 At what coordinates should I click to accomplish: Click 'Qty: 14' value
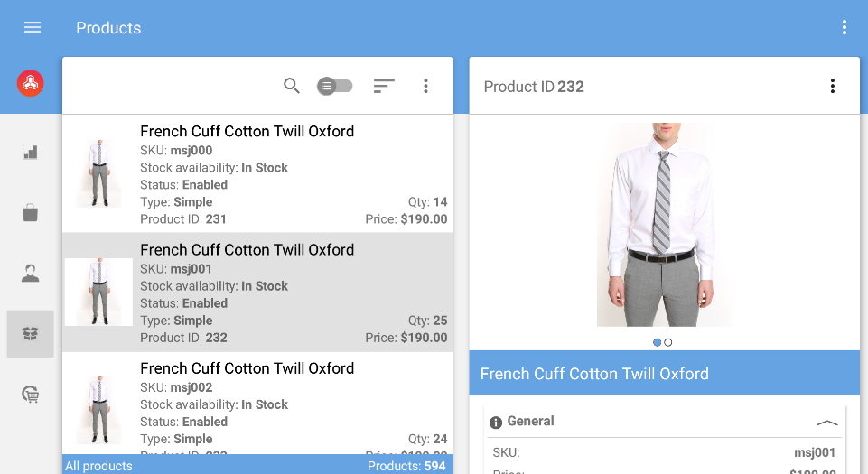pyautogui.click(x=427, y=202)
